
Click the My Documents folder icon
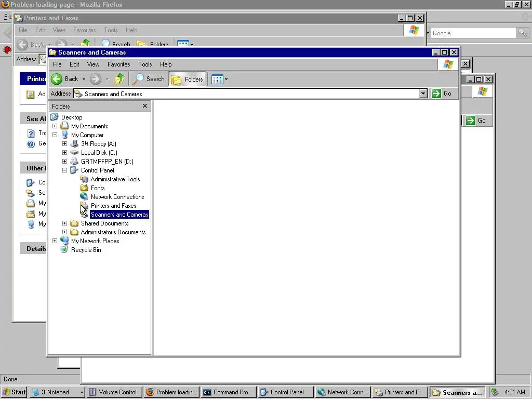(x=64, y=126)
